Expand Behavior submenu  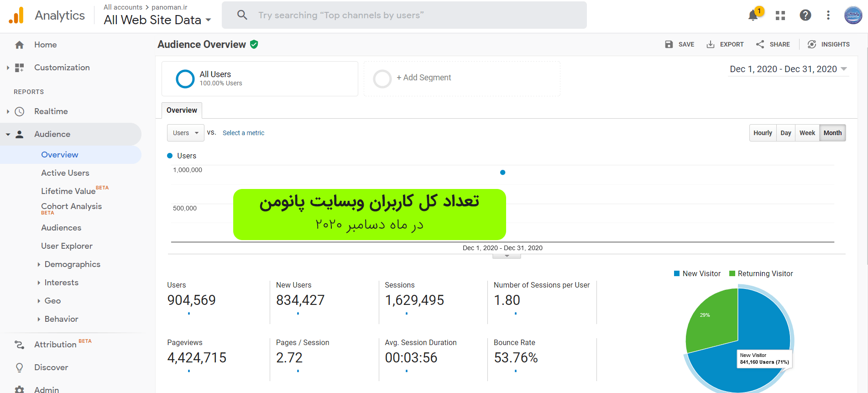[39, 319]
